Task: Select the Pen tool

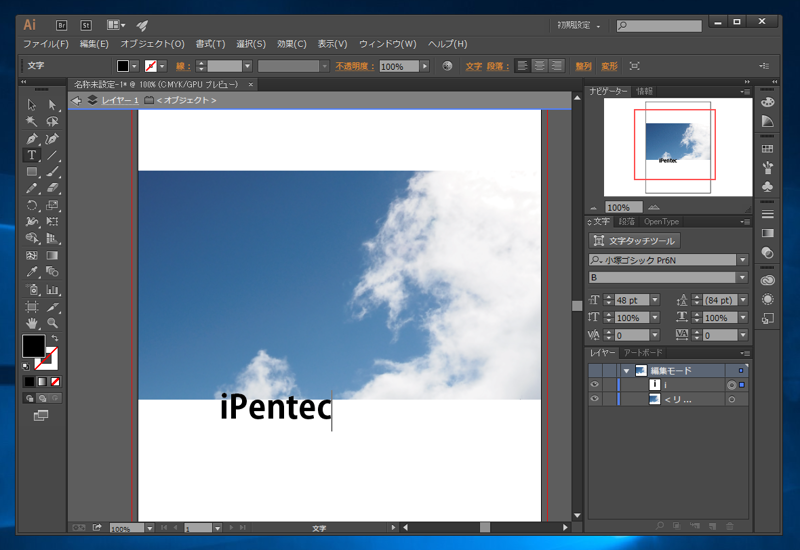Action: pyautogui.click(x=32, y=138)
